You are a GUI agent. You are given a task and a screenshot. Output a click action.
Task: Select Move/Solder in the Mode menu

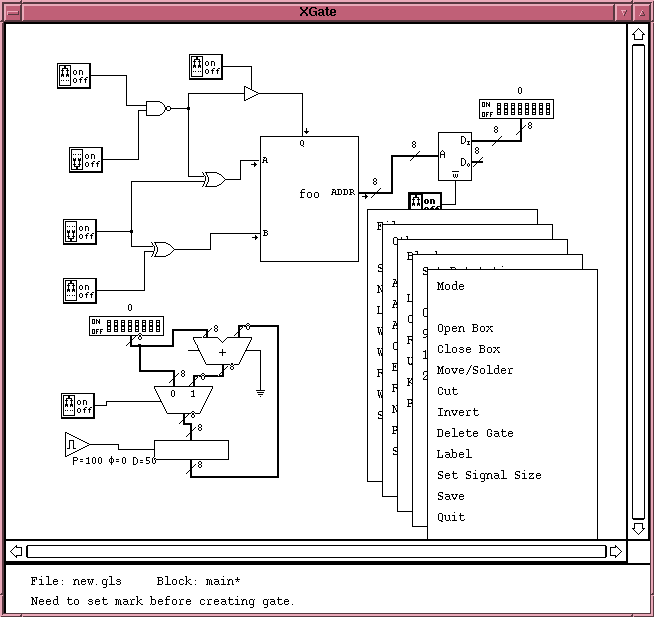[475, 370]
